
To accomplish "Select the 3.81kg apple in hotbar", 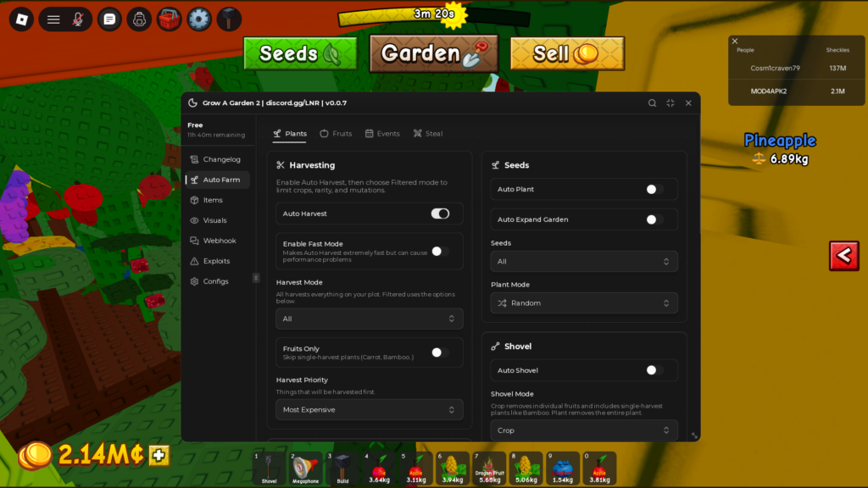I will pos(599,468).
